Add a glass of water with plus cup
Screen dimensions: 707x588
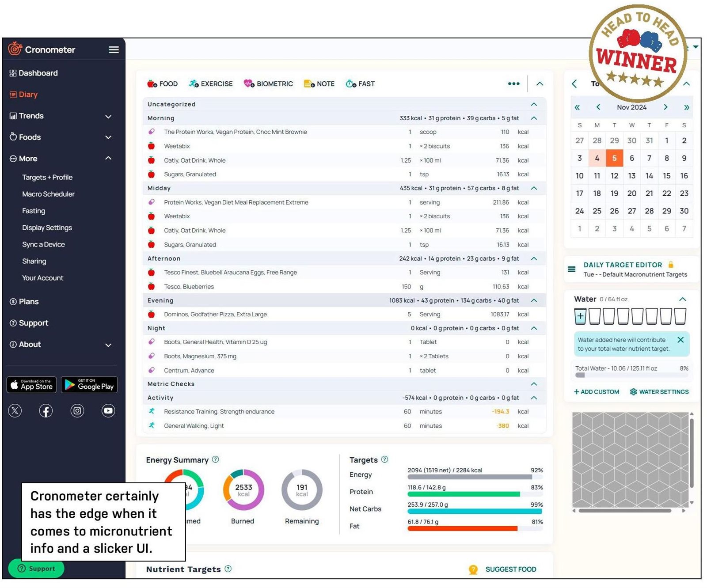pos(580,316)
